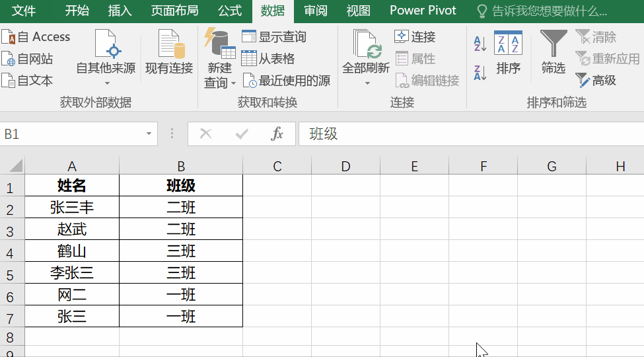The image size is (644, 357).
Task: Switch to the Insert (插入) tab
Action: pos(120,11)
